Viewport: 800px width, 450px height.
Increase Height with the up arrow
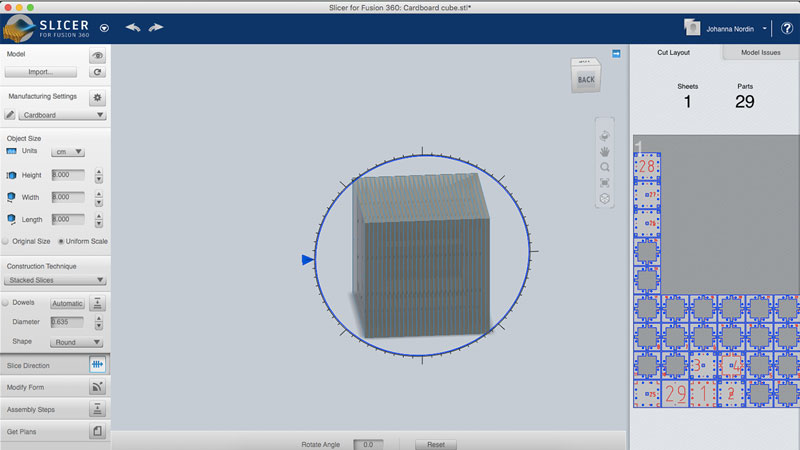pyautogui.click(x=99, y=172)
